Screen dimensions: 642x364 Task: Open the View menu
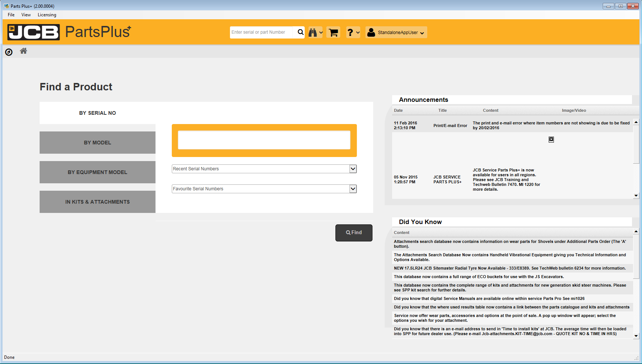point(26,15)
